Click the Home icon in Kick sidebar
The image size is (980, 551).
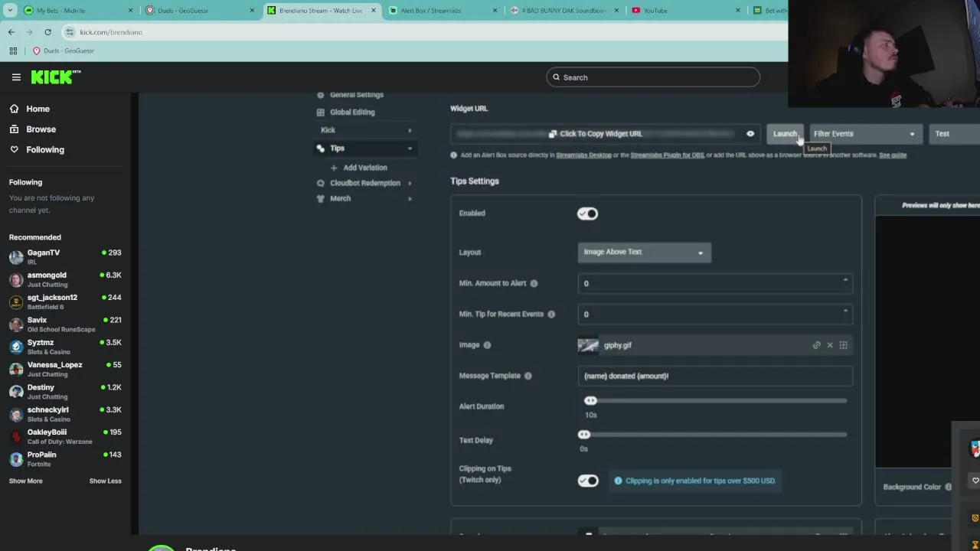tap(14, 109)
